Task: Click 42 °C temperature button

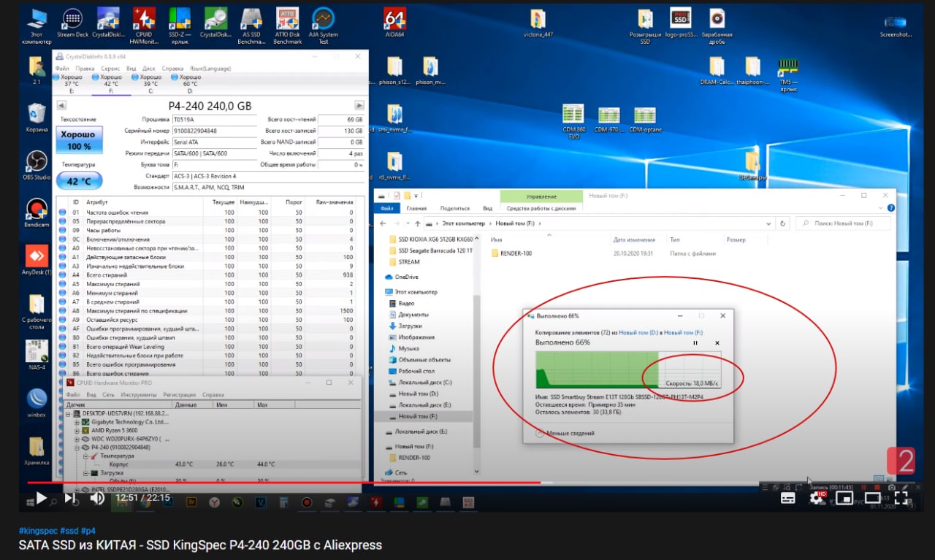Action: click(79, 181)
